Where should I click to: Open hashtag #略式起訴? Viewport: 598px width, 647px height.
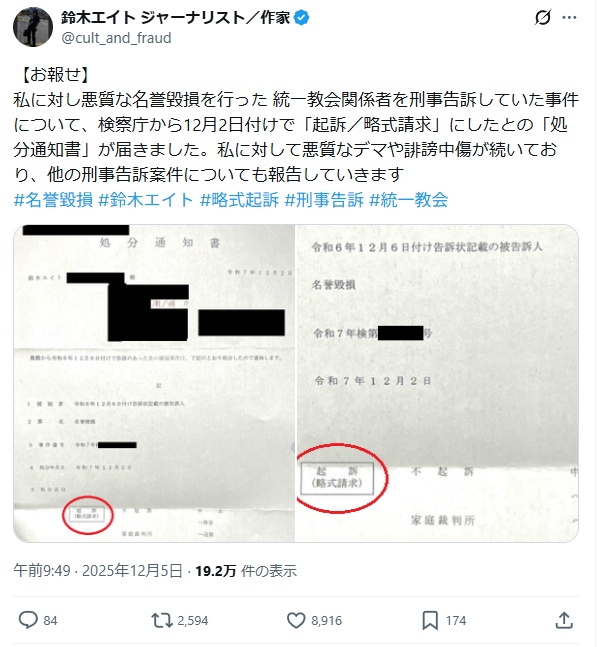click(239, 200)
